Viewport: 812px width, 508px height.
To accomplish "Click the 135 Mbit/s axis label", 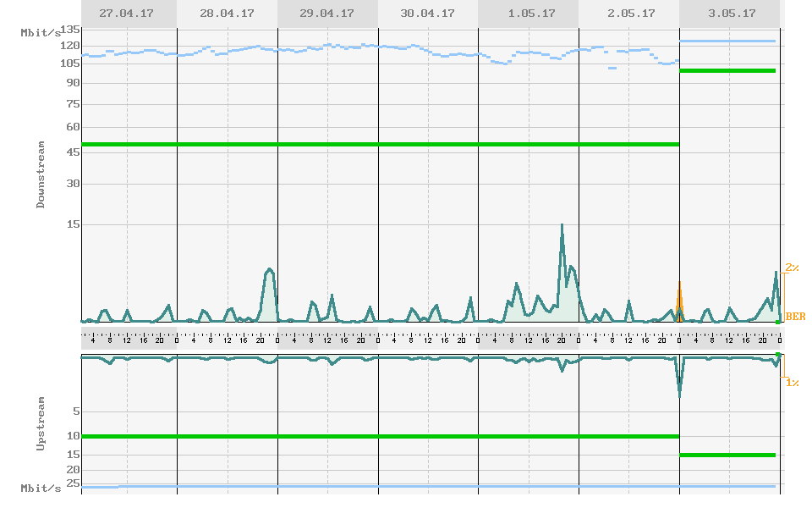I will (70, 30).
